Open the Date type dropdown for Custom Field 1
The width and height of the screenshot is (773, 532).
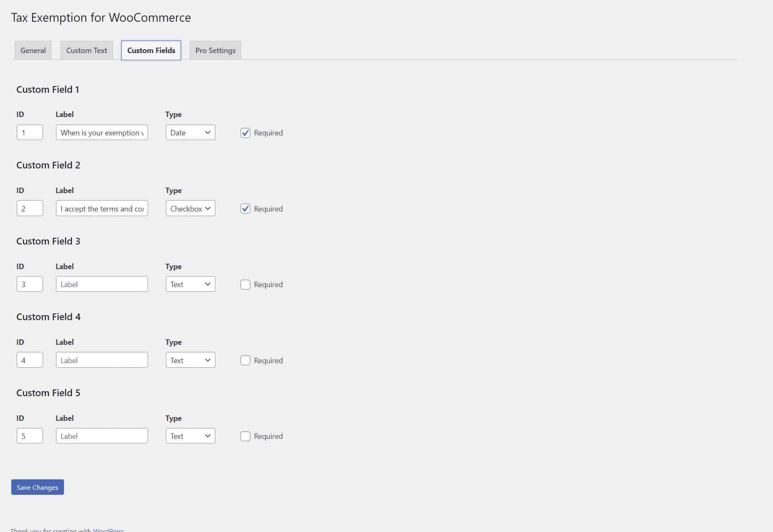[x=190, y=132]
